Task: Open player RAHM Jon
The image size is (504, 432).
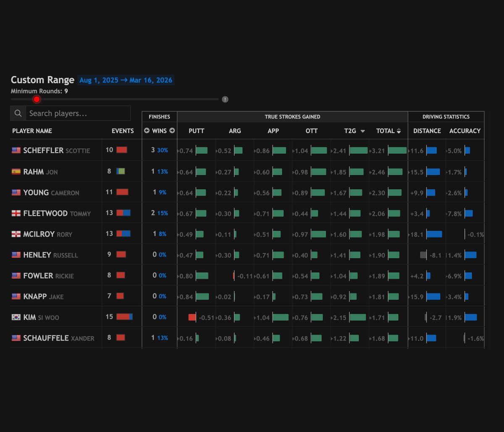Action: point(40,171)
